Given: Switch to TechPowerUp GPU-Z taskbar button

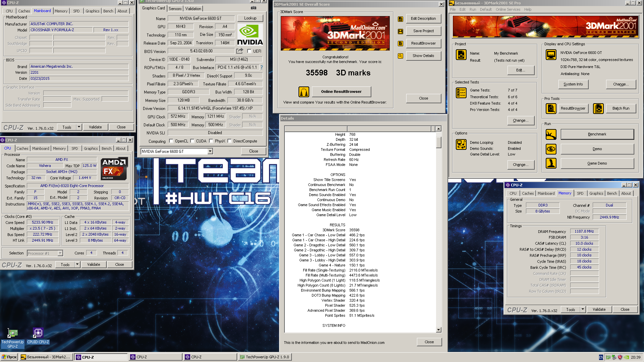Looking at the screenshot, I should [265, 357].
